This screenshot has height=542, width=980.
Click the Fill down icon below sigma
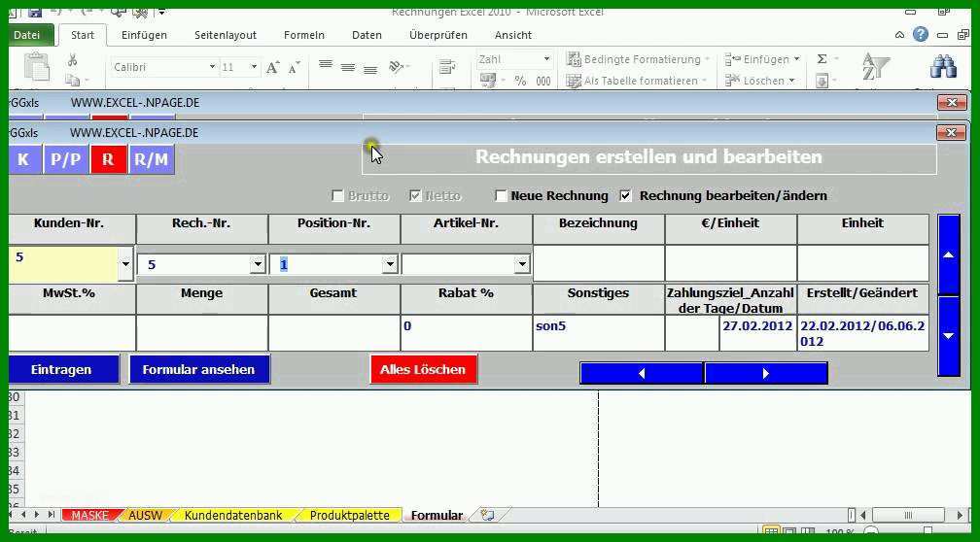[x=822, y=81]
